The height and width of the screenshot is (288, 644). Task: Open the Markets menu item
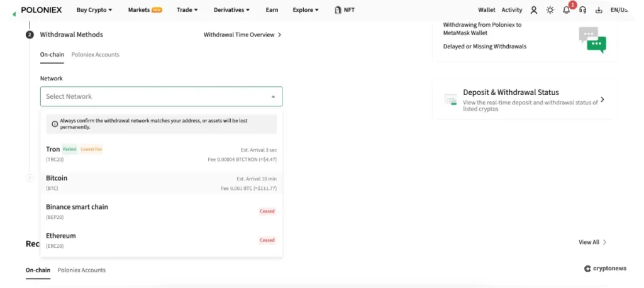pos(145,10)
